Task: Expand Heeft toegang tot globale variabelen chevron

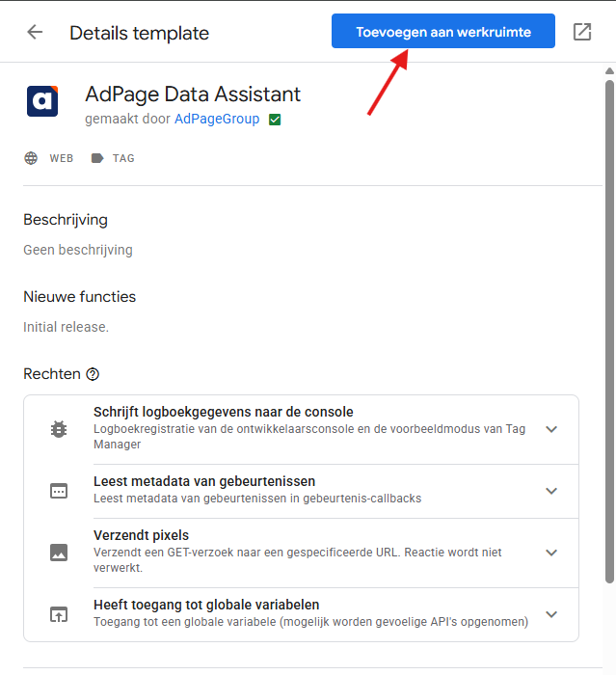Action: [x=551, y=614]
